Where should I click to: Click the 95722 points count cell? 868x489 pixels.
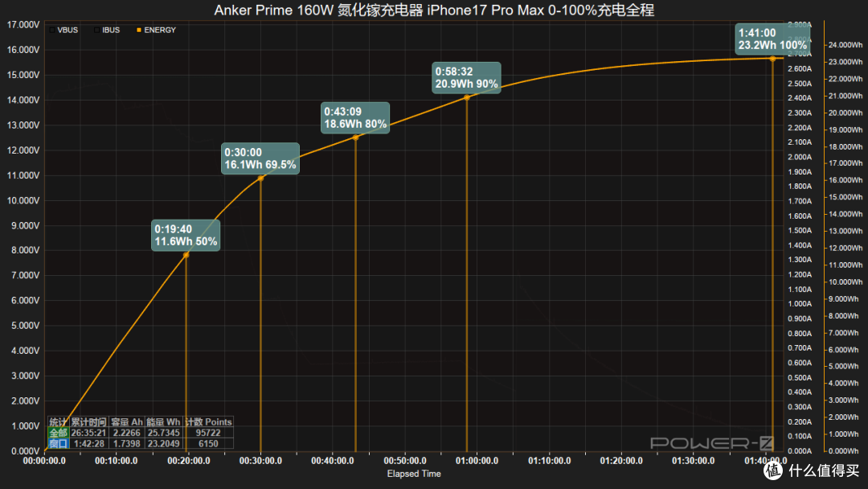(208, 433)
